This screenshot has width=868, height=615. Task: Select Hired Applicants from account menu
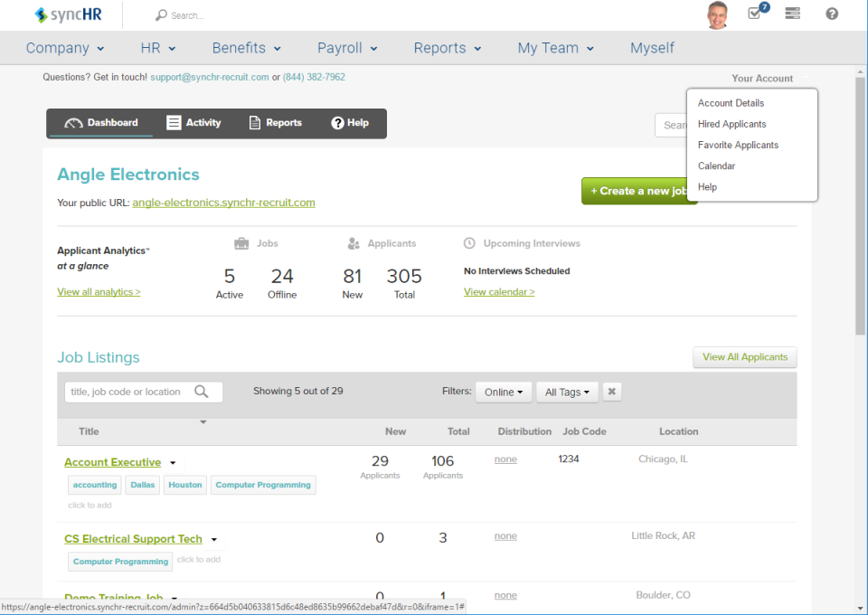731,124
